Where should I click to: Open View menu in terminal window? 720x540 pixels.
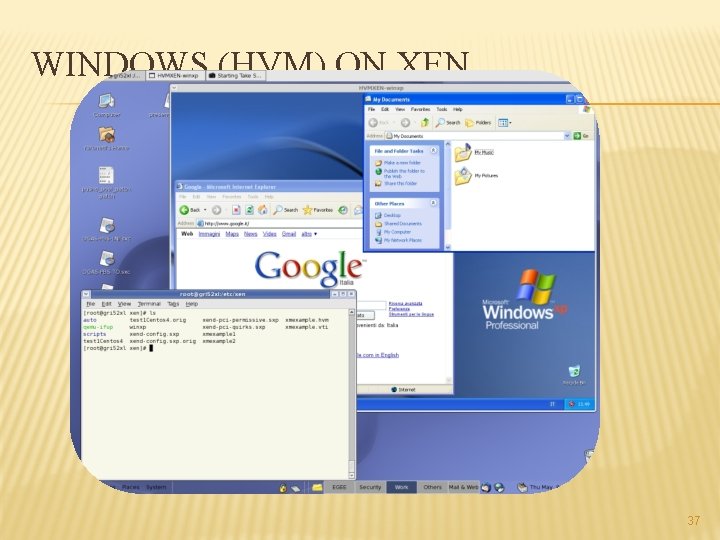pos(124,304)
